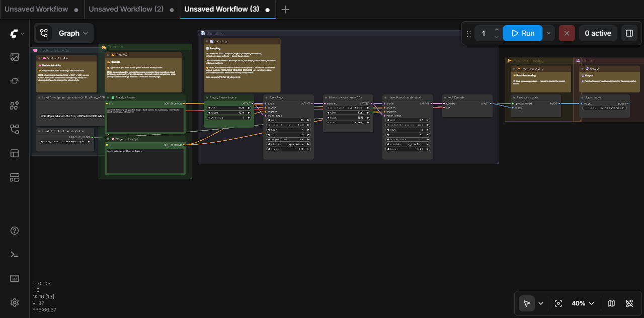The image size is (644, 318).
Task: Collapse the Hires Pass node dot
Action: click(385, 97)
